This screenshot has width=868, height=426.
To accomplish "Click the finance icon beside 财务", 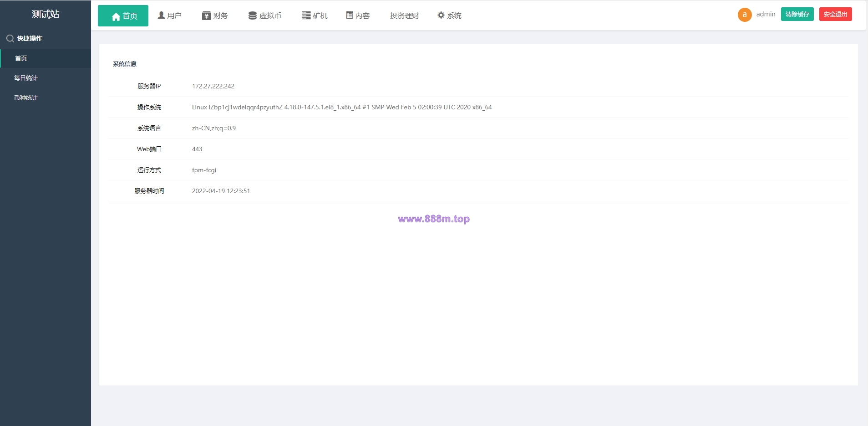I will pos(206,15).
